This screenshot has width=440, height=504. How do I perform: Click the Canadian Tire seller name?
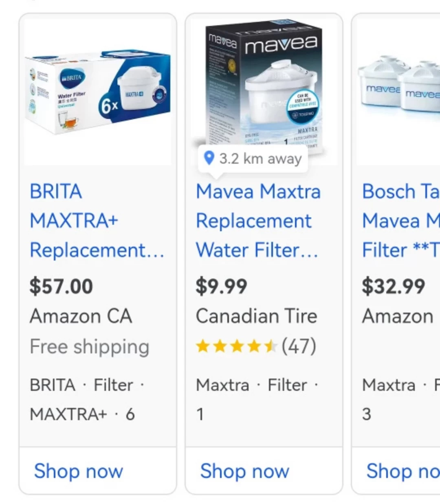pos(256,316)
